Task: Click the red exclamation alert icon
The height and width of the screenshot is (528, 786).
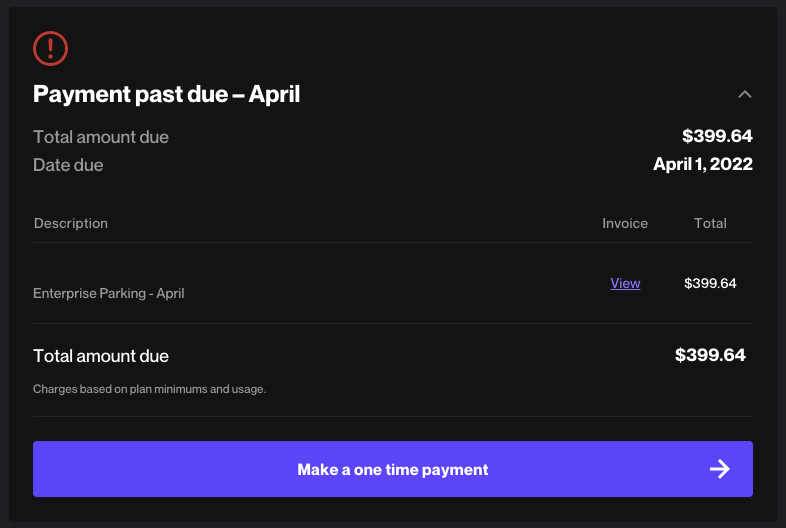Action: [50, 49]
